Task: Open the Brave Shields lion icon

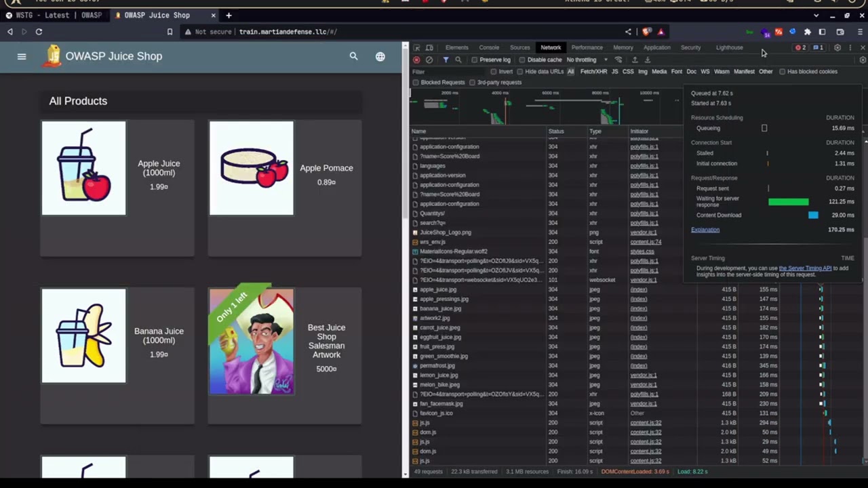Action: (x=646, y=32)
